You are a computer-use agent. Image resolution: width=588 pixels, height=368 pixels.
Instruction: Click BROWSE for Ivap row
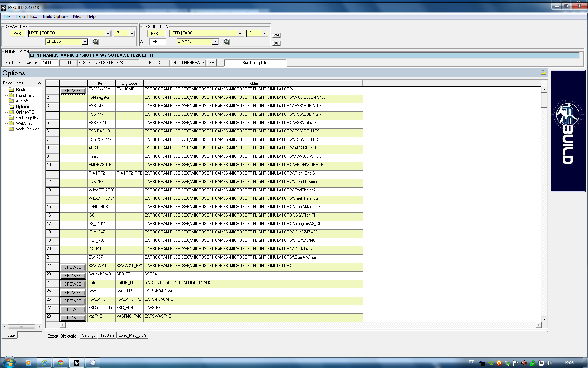coord(73,293)
